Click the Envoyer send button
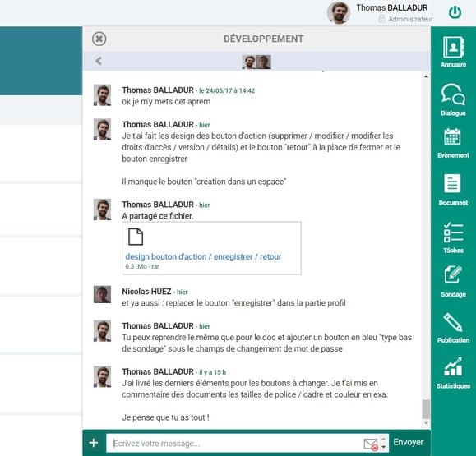The image size is (476, 456). point(409,442)
